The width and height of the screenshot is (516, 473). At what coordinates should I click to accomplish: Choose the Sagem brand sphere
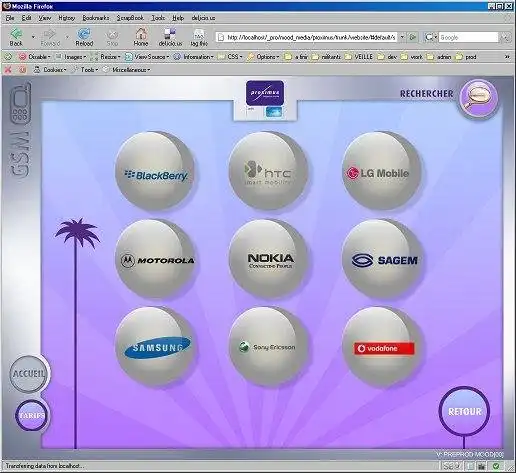coord(382,259)
